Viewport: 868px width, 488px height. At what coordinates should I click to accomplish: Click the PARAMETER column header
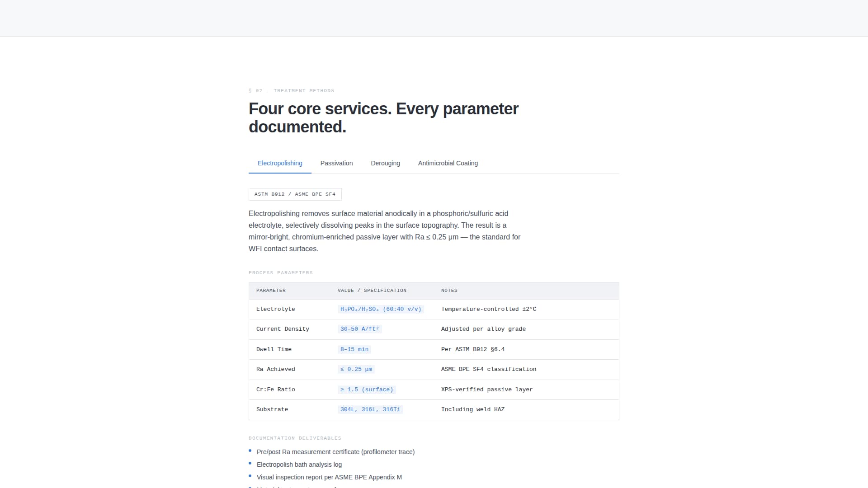pyautogui.click(x=271, y=291)
